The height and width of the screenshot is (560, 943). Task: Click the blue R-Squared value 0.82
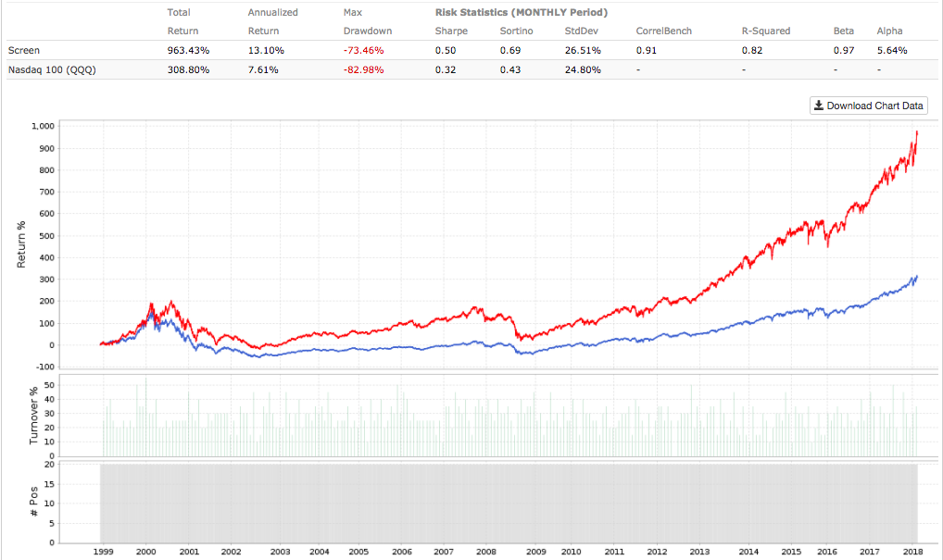coord(752,50)
